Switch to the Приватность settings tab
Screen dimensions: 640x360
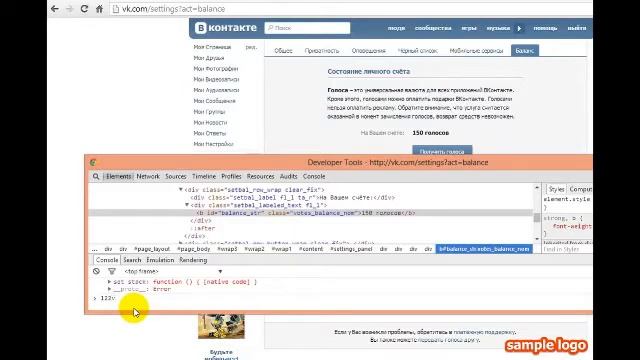tap(322, 51)
